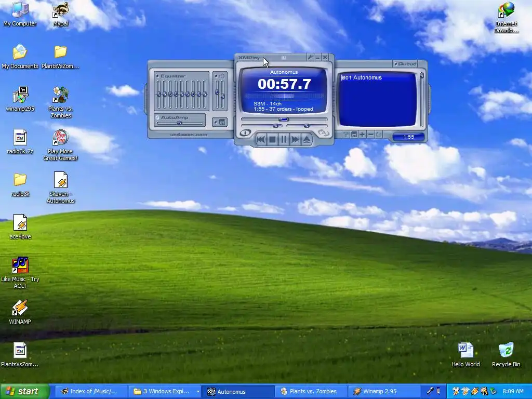Click the 'Autonomus' track title in display
This screenshot has height=399, width=532.
tap(284, 72)
